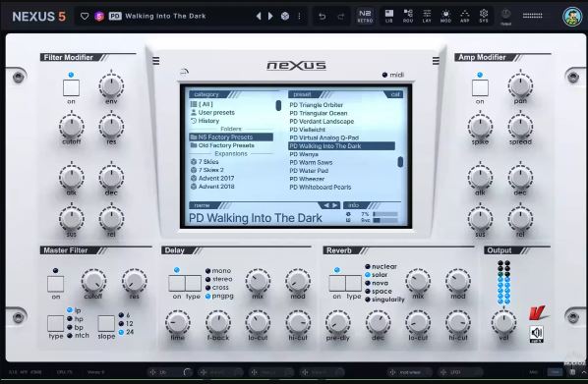Select the mono delay mode

[218, 270]
